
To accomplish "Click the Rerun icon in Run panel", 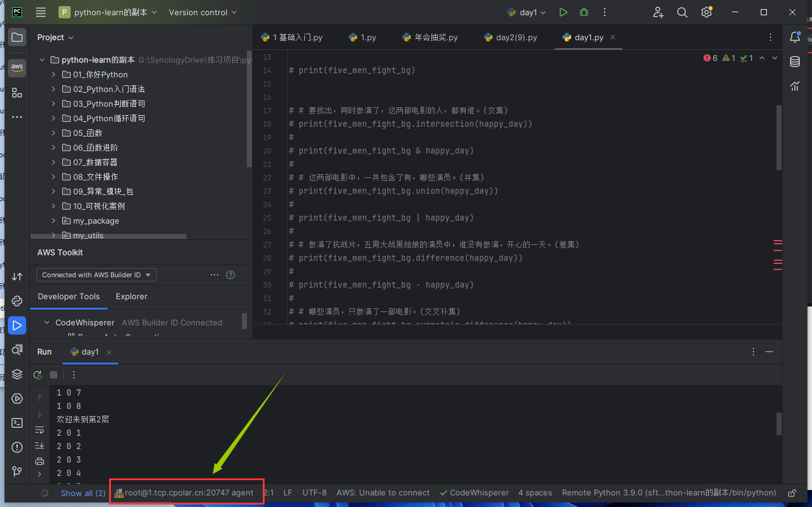I will [x=38, y=375].
